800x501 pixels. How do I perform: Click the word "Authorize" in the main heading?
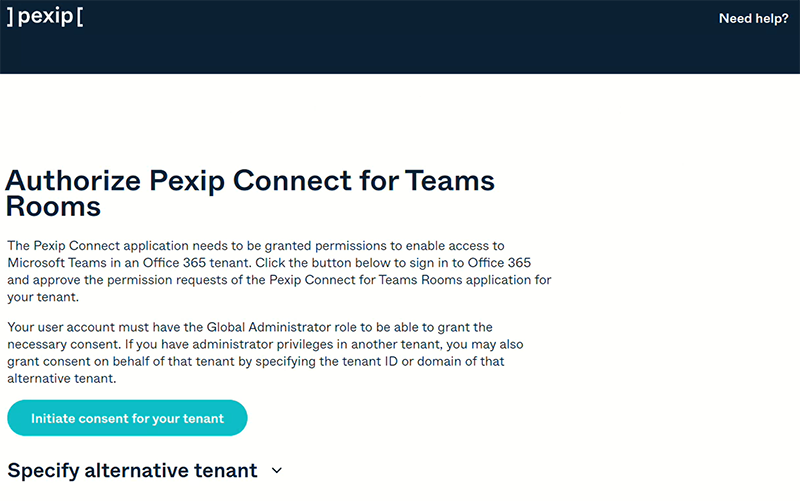tap(73, 181)
